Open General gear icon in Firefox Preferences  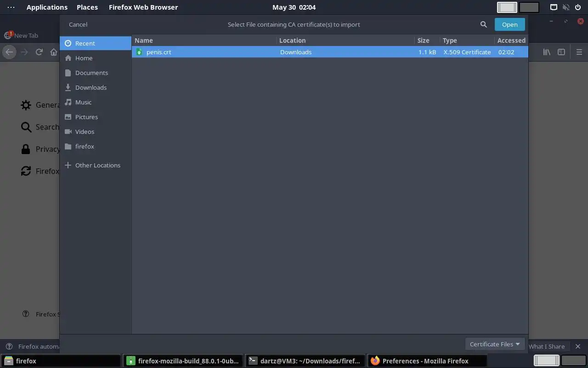coord(26,105)
